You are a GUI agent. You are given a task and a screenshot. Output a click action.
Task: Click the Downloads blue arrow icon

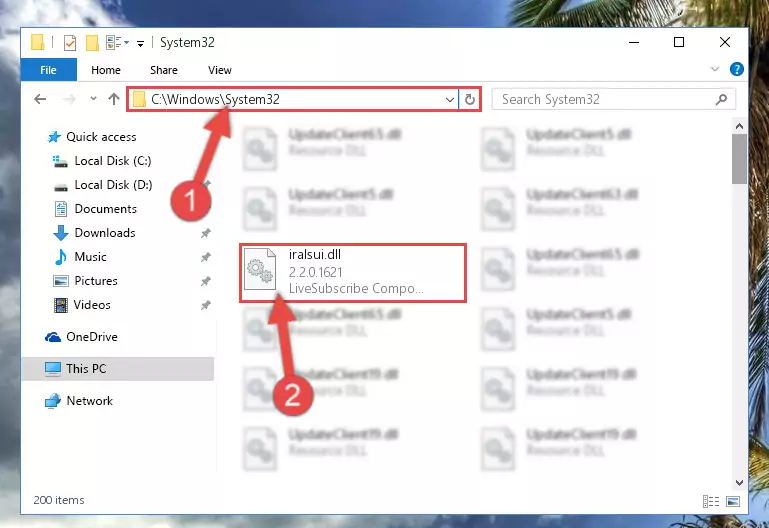tap(60, 233)
